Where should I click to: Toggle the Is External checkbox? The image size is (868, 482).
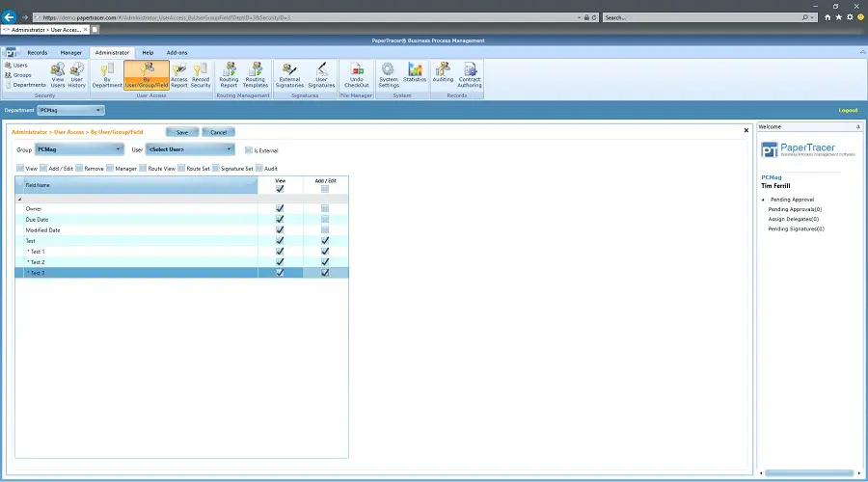tap(249, 150)
